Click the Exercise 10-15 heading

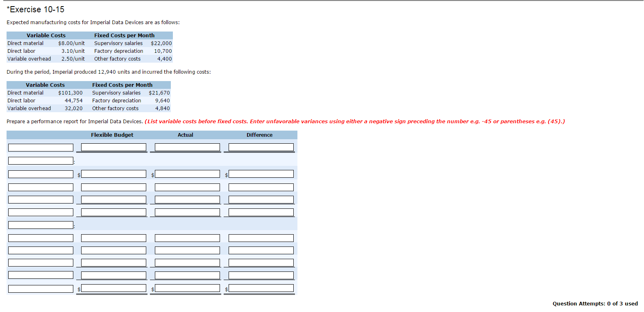point(36,9)
